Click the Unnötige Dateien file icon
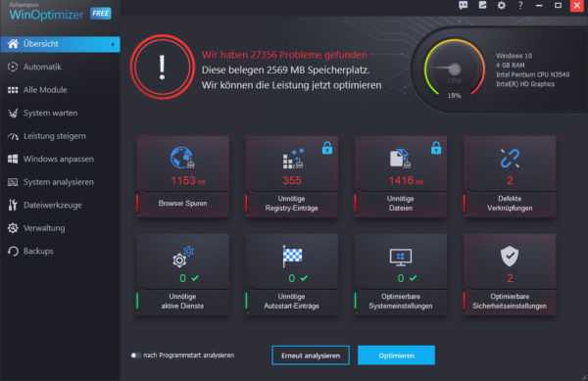 tap(400, 159)
